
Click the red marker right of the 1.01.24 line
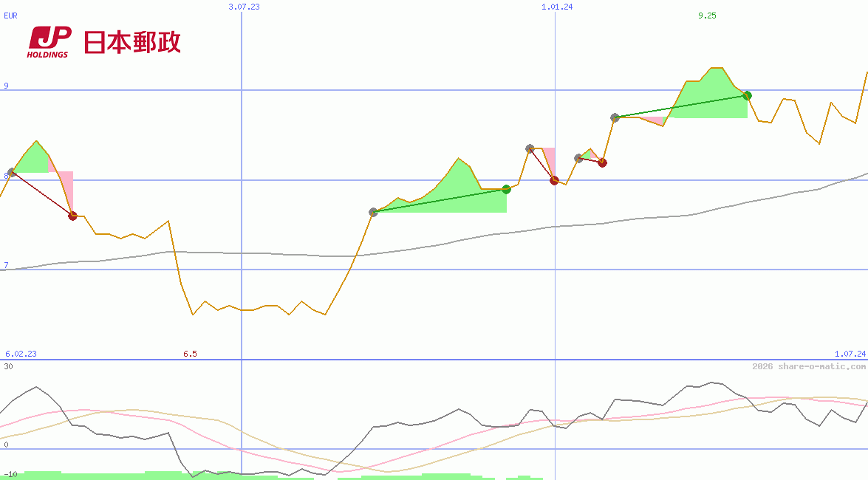(602, 162)
